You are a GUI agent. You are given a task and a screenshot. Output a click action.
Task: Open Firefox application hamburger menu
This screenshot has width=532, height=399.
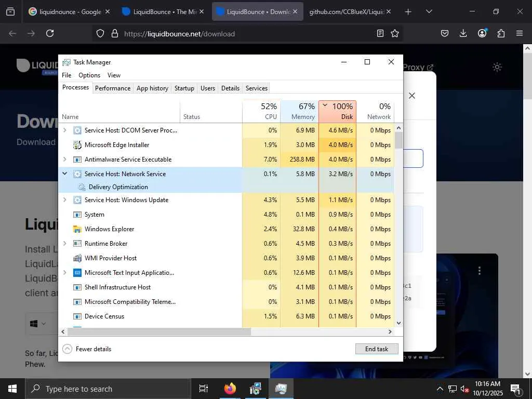[520, 33]
